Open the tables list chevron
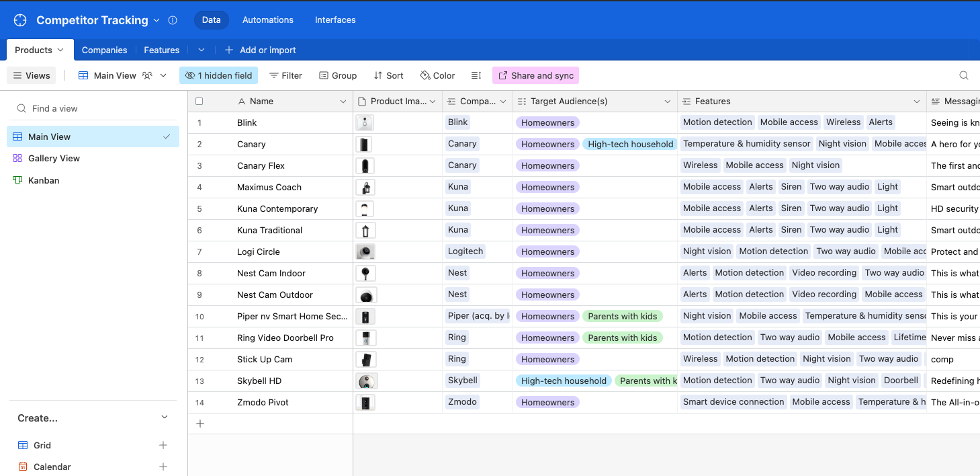Image resolution: width=980 pixels, height=476 pixels. tap(201, 50)
